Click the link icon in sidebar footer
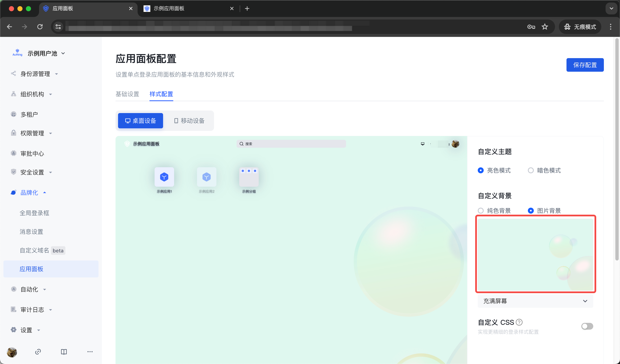The height and width of the screenshot is (364, 620). pos(38,352)
